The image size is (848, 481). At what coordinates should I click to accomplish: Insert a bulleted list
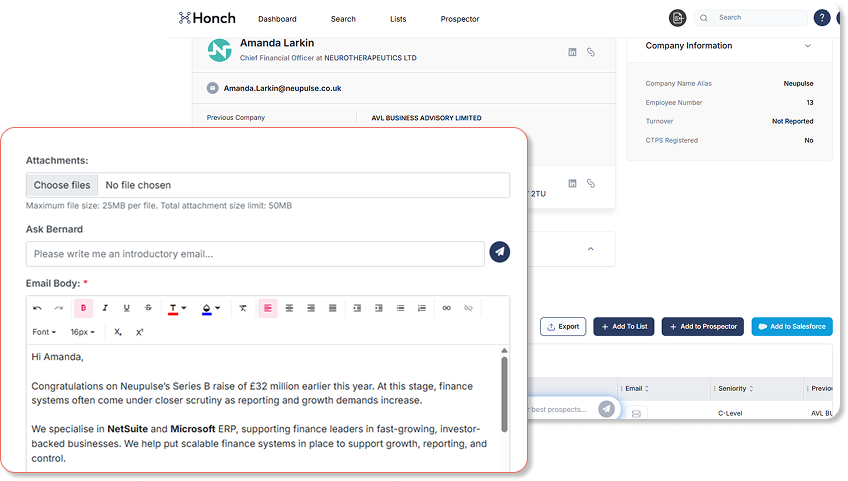(400, 308)
